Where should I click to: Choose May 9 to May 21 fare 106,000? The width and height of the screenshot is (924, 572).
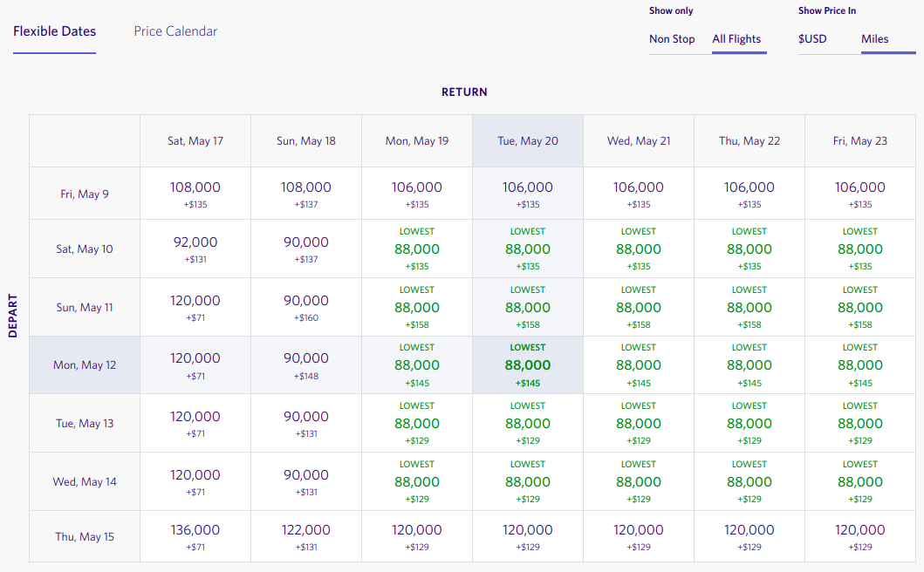[638, 194]
